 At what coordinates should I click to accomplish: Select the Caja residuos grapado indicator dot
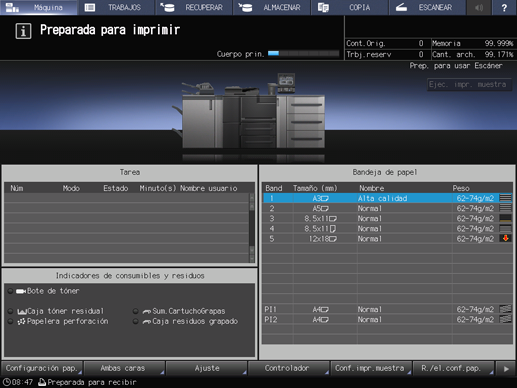coord(136,321)
